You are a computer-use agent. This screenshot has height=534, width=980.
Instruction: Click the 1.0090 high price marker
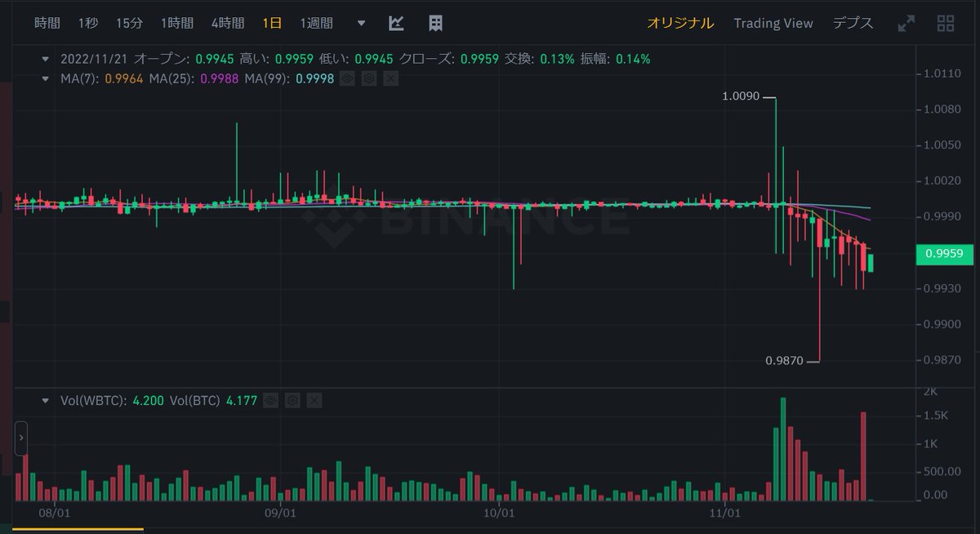pyautogui.click(x=741, y=96)
